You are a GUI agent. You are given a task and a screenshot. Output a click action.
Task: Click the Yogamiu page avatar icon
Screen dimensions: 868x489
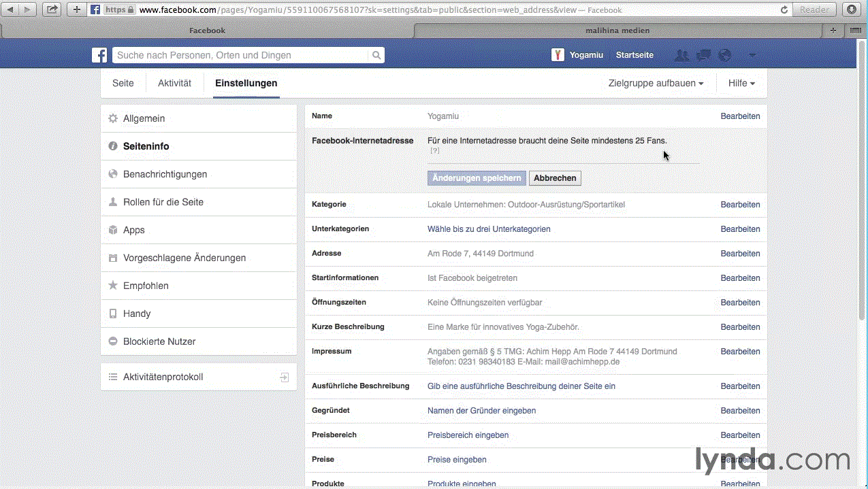(x=558, y=55)
